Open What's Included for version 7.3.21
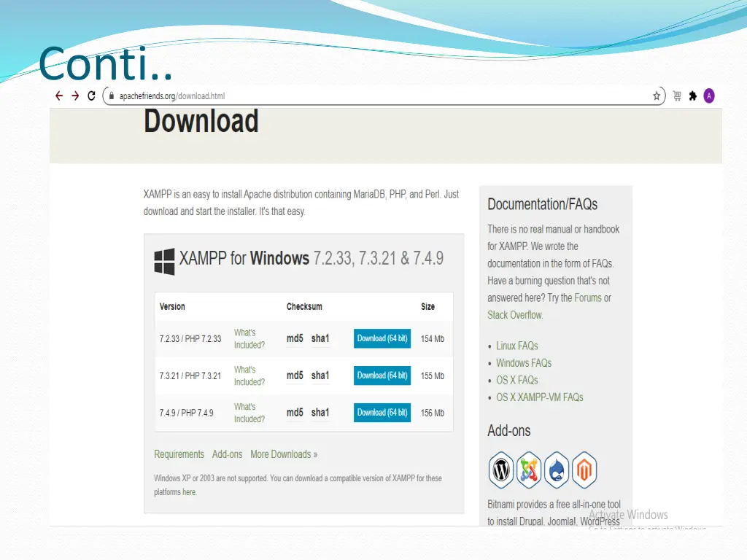 (249, 376)
